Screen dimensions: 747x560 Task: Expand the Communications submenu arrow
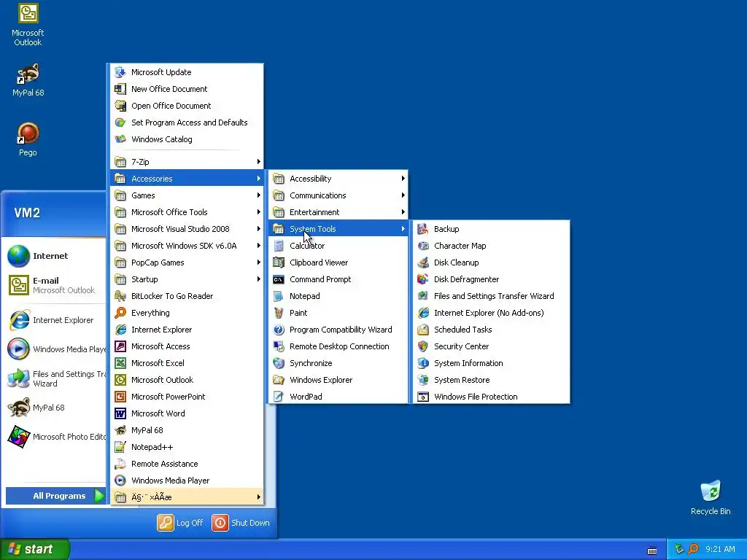[x=403, y=195]
